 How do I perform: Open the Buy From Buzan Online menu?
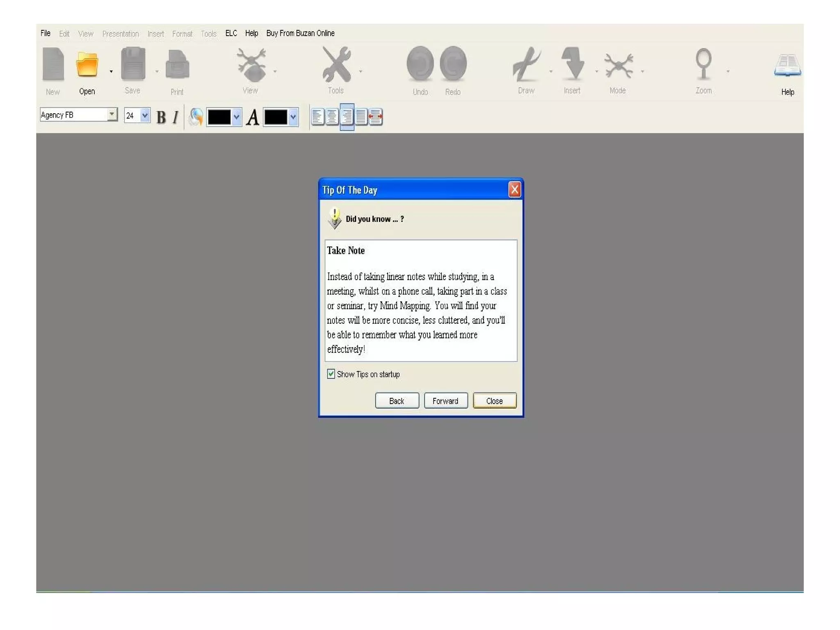pos(300,33)
